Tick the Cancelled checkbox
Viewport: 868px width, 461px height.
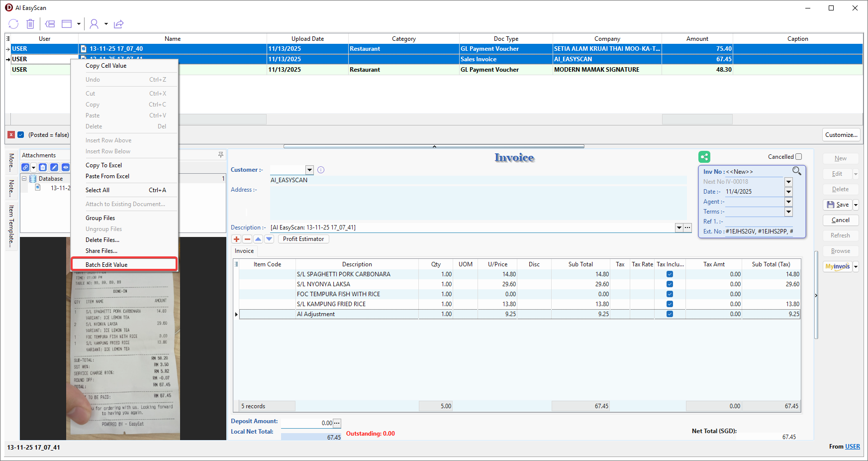[798, 157]
